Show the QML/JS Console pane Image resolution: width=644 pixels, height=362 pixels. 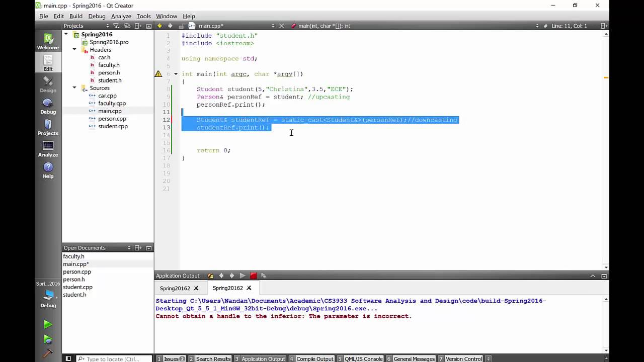pos(360,358)
